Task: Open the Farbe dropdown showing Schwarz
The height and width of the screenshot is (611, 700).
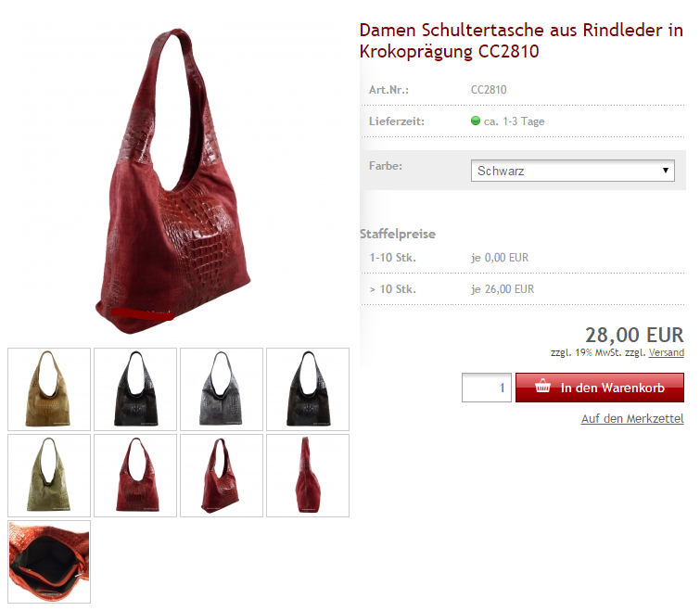Action: 572,171
